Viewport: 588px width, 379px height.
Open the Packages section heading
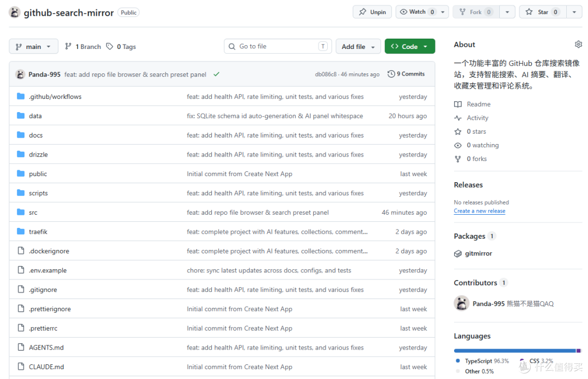click(469, 236)
